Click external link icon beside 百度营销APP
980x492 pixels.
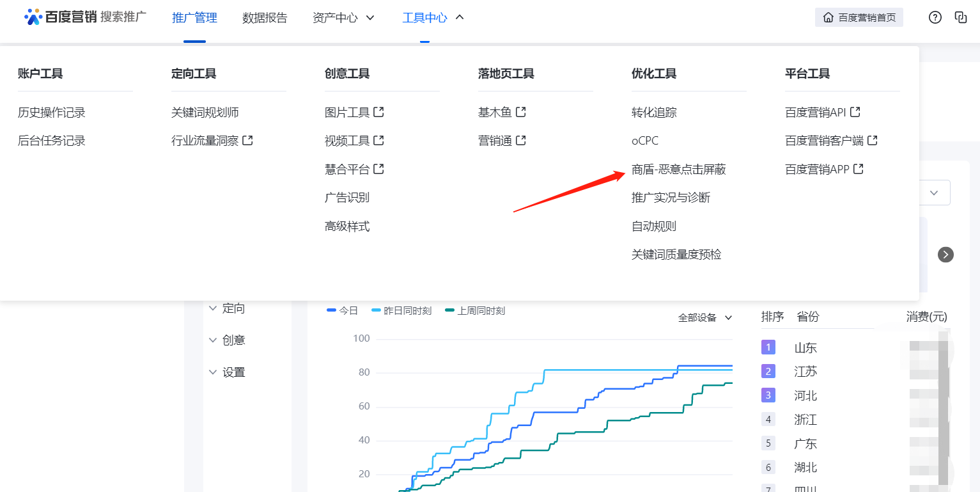tap(859, 169)
